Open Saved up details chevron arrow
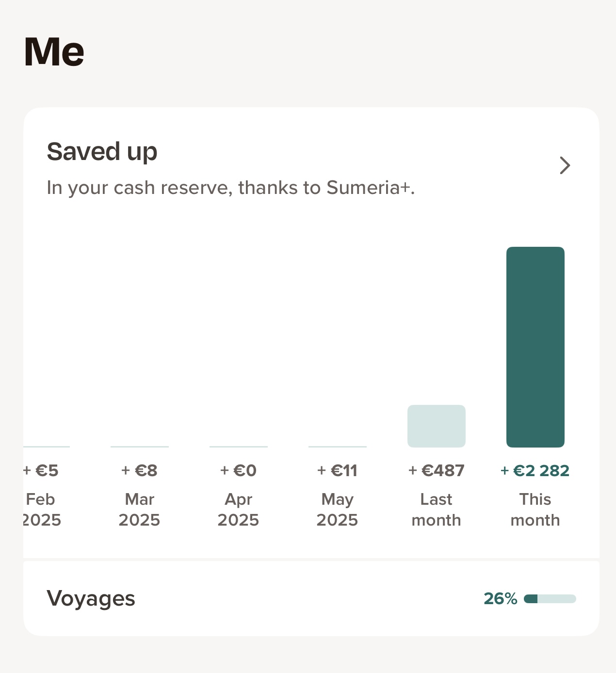 pyautogui.click(x=565, y=165)
